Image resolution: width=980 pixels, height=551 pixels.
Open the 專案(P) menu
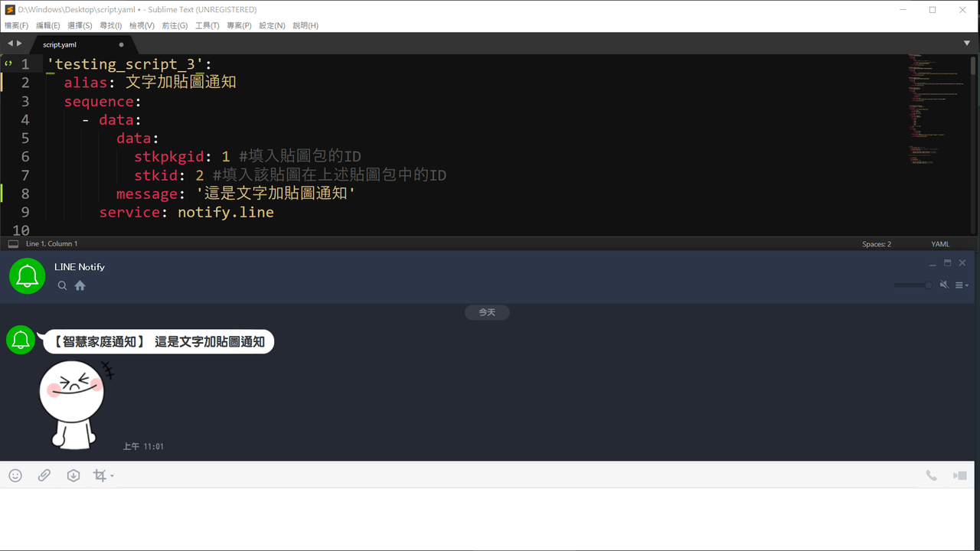coord(239,25)
